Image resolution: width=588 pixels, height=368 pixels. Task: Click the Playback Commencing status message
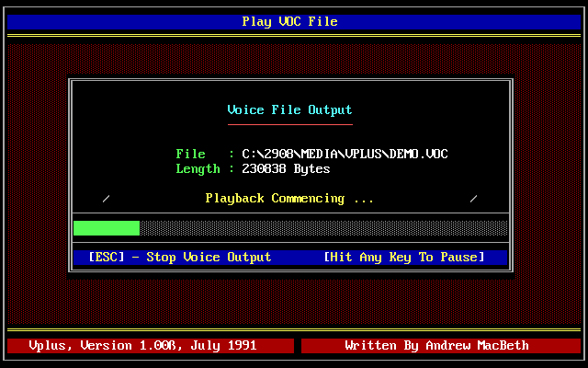pos(289,199)
